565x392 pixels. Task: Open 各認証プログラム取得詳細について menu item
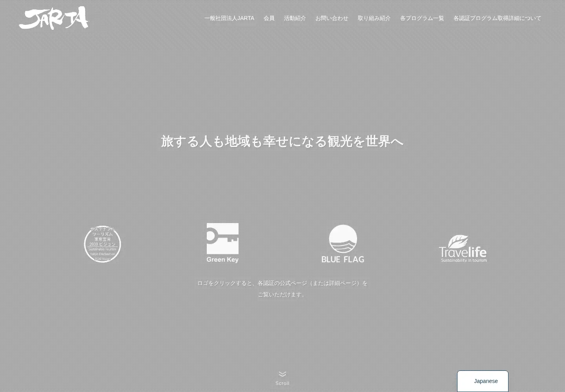pyautogui.click(x=498, y=18)
